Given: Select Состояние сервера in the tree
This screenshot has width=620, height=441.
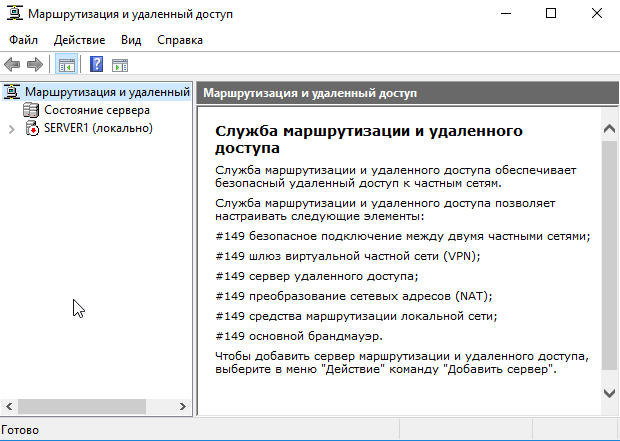Looking at the screenshot, I should coord(96,110).
